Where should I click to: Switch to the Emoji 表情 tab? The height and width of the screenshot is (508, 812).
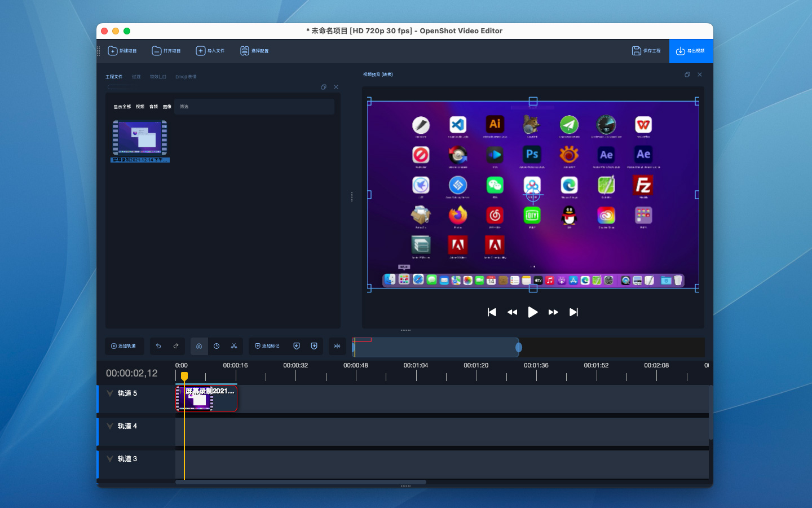[186, 77]
